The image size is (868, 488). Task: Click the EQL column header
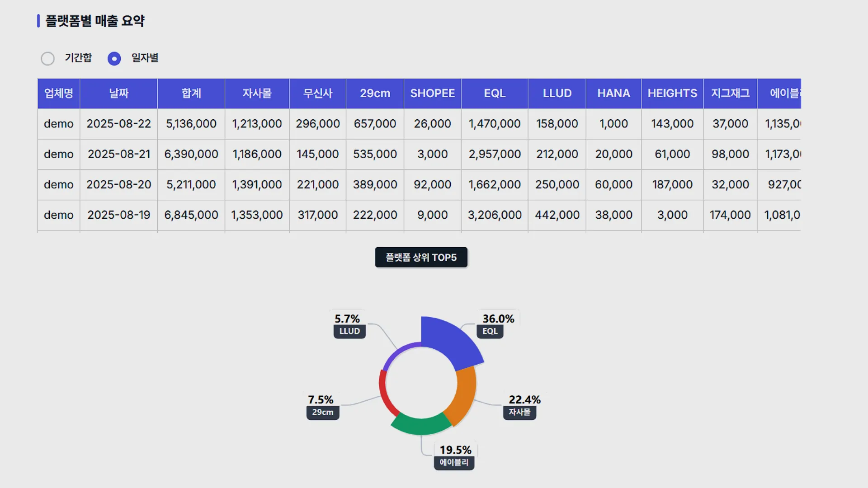495,94
